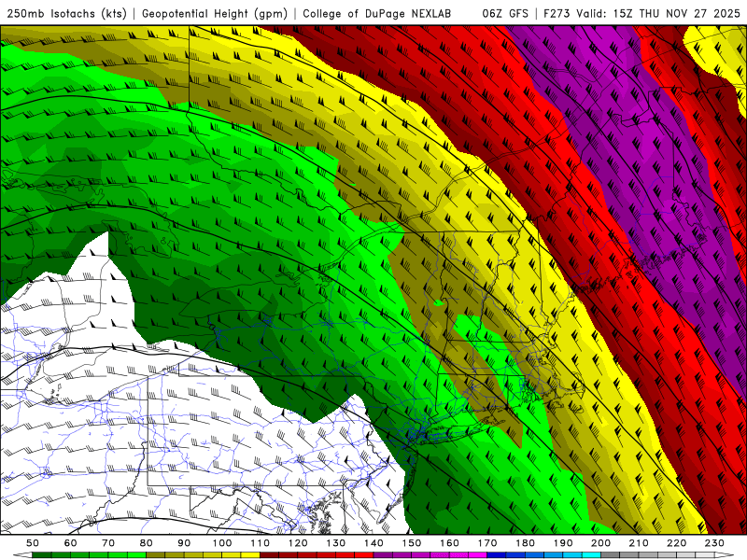This screenshot has height=560, width=747.
Task: Click the bright yellow swatch just before 110
Action: click(250, 554)
